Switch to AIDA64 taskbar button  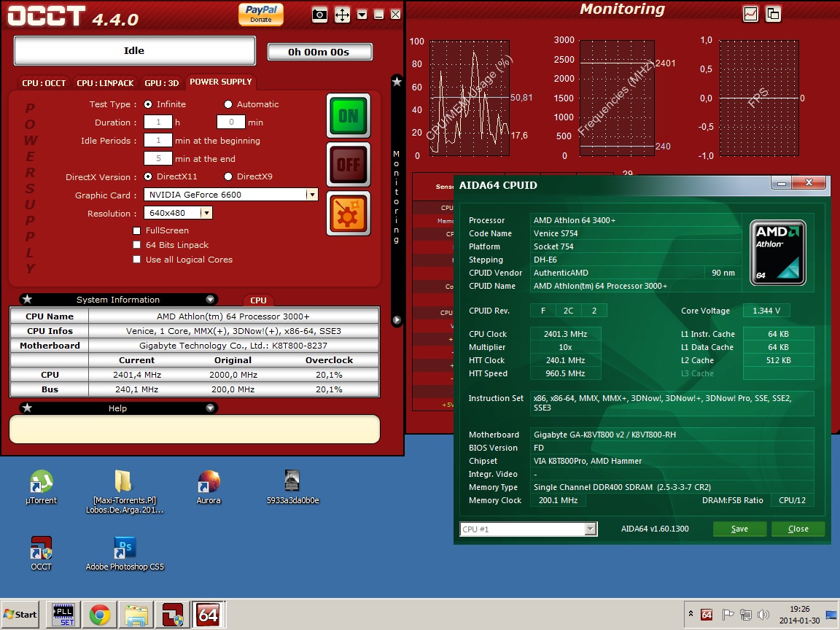pyautogui.click(x=209, y=615)
